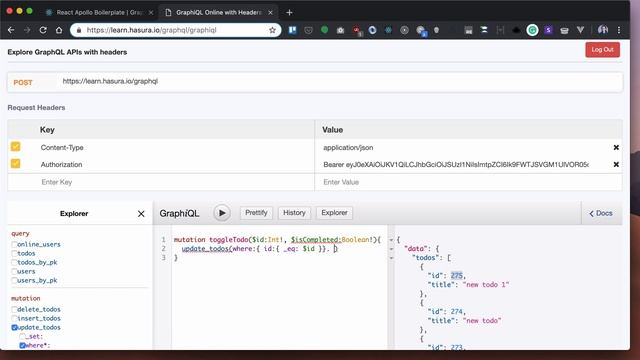Open the browser home page

pyautogui.click(x=59, y=30)
